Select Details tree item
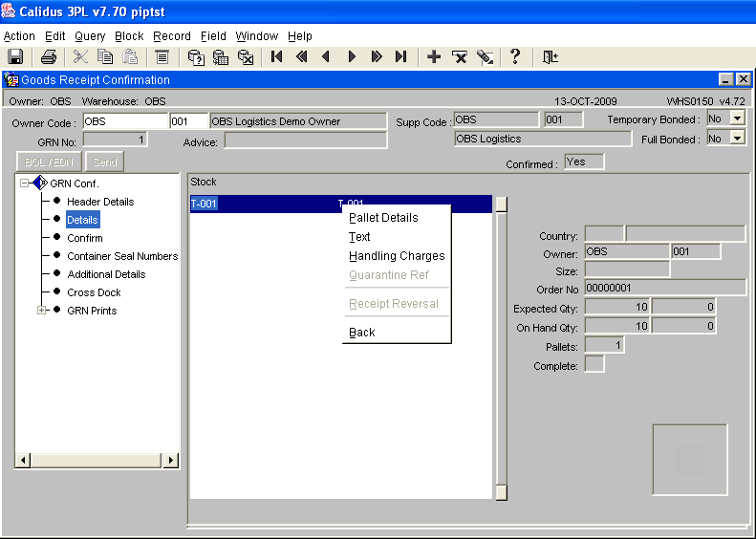 (82, 220)
